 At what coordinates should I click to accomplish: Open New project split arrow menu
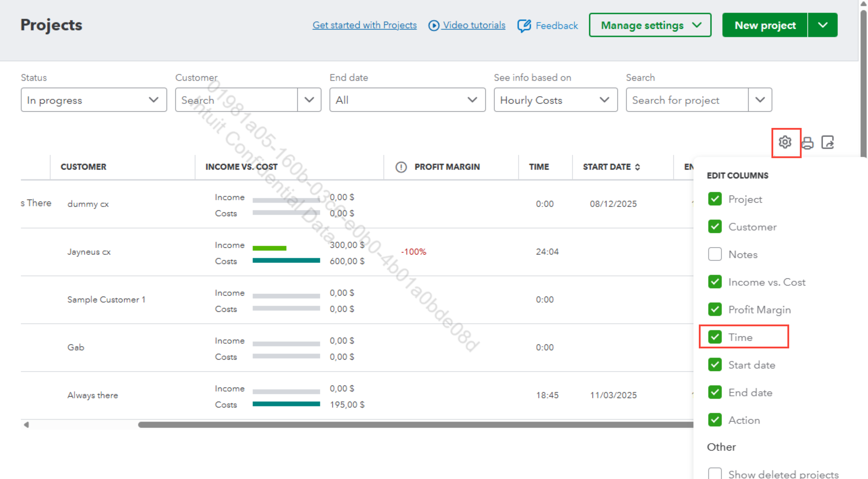823,25
